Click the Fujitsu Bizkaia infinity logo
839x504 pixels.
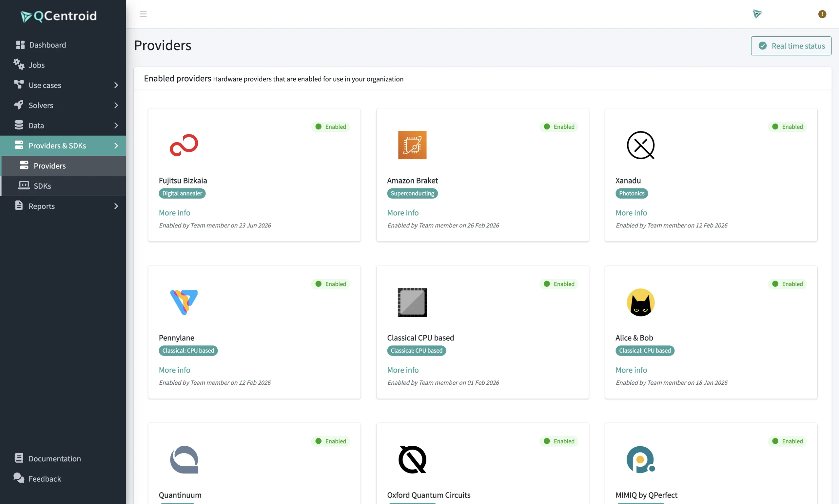[184, 145]
